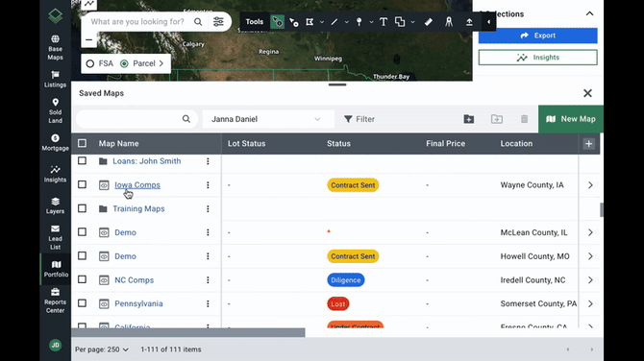
Task: Open Reports Center in the sidebar
Action: (x=55, y=301)
